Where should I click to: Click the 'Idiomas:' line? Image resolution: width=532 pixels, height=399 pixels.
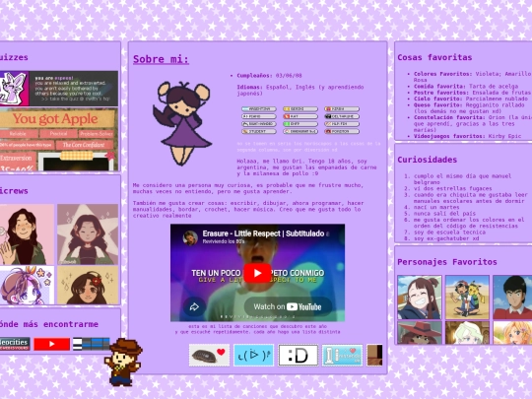click(x=300, y=90)
